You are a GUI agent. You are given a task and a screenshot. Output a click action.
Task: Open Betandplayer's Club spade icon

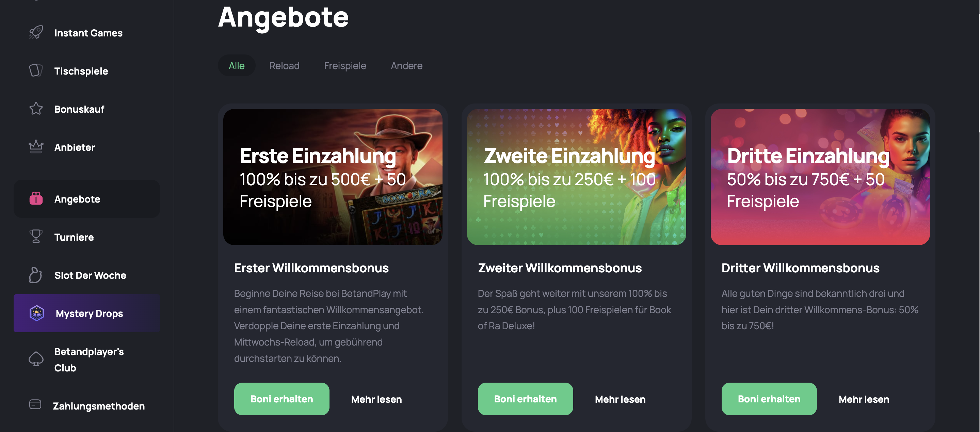coord(36,359)
